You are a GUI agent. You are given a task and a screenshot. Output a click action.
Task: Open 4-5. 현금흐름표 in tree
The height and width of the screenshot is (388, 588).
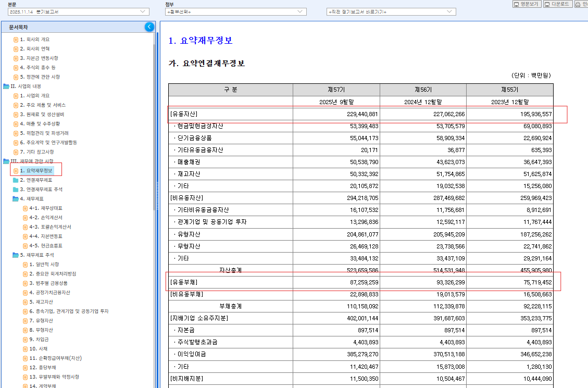pos(46,245)
